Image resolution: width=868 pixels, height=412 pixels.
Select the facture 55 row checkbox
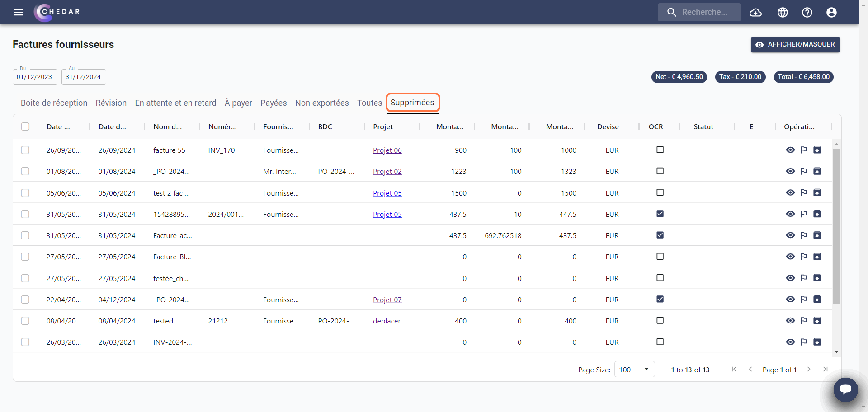(x=25, y=150)
